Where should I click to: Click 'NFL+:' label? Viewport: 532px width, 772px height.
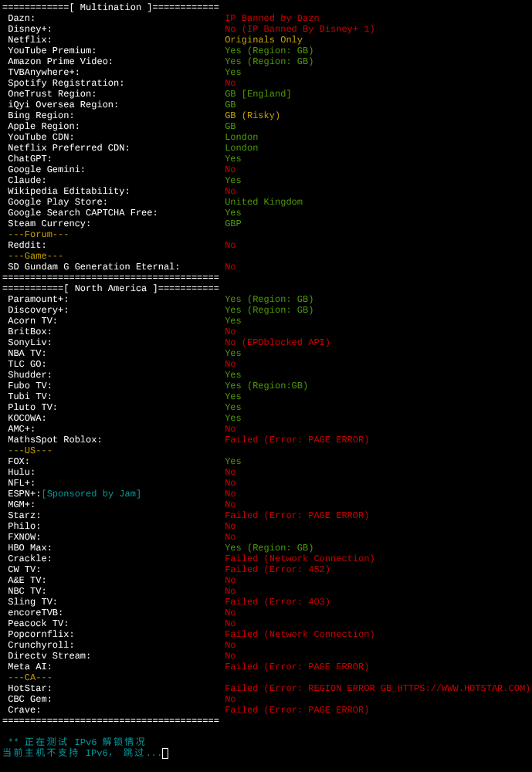click(x=21, y=484)
